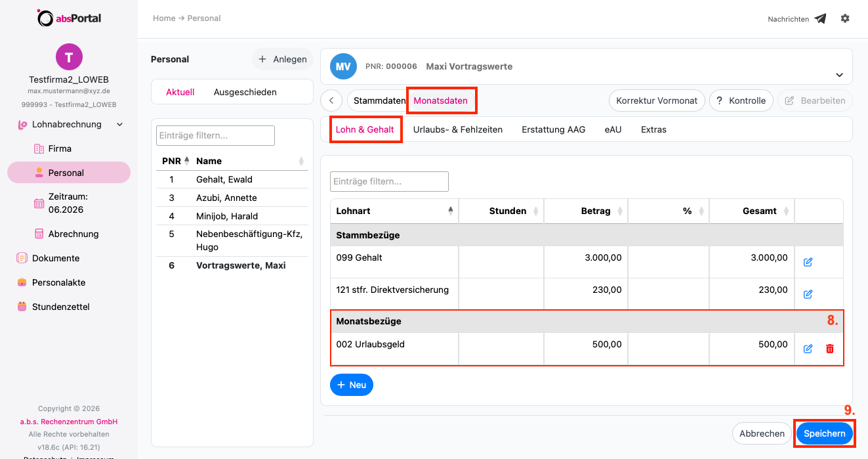Image resolution: width=868 pixels, height=459 pixels.
Task: Open the settings gear icon
Action: 845,18
